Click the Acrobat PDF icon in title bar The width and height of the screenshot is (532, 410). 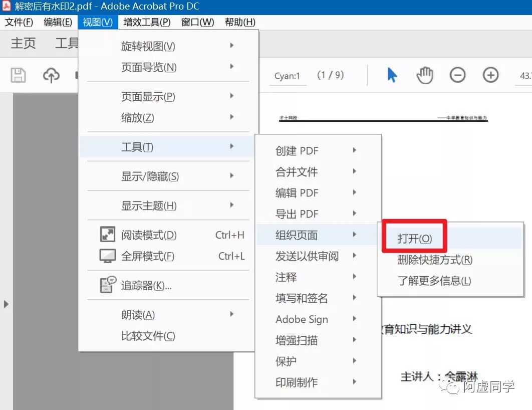coord(7,6)
